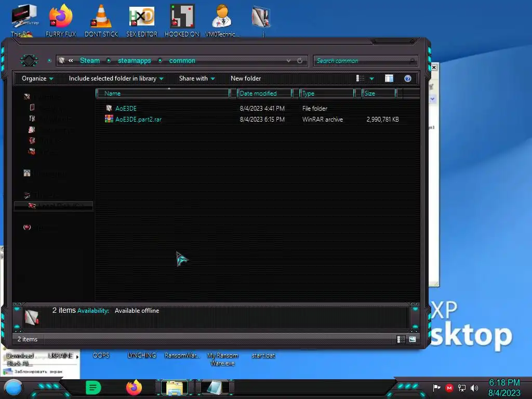The image size is (532, 399).
Task: Expand Include selected folder in library dropdown
Action: 116,78
